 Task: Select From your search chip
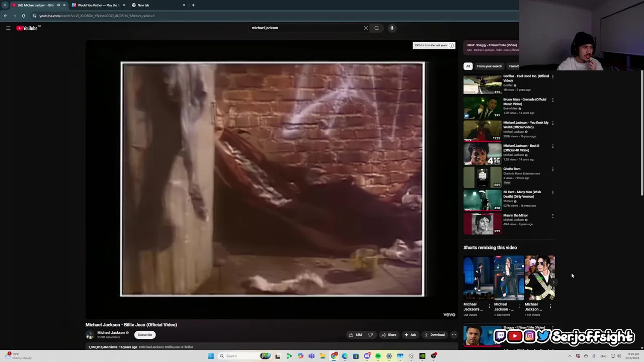pos(490,66)
